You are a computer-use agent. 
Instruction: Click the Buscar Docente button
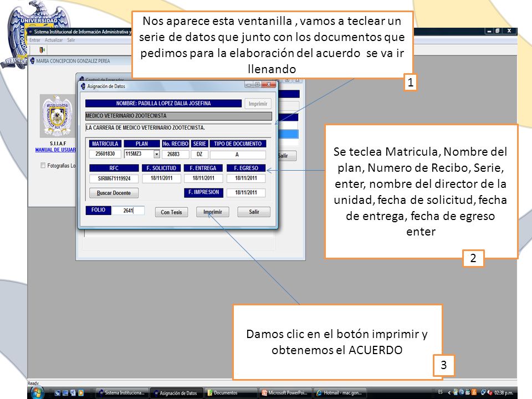114,193
